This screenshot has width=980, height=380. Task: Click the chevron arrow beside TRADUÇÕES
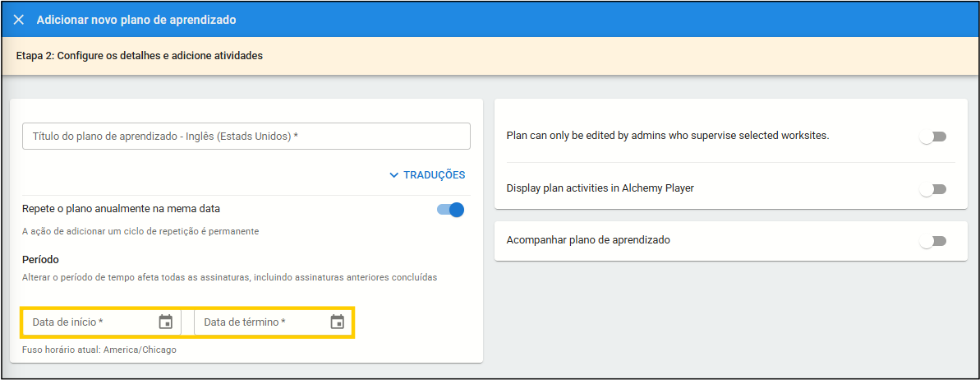pyautogui.click(x=394, y=175)
